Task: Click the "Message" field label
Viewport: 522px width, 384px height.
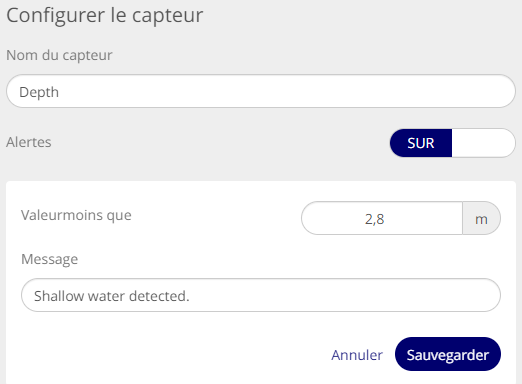Action: click(x=50, y=259)
